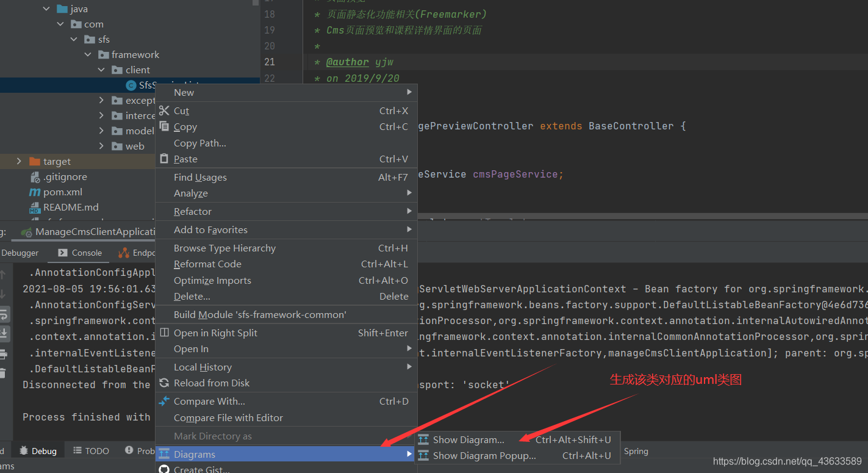The height and width of the screenshot is (473, 868).
Task: Click the GitHub icon beside Create Gist
Action: click(x=163, y=469)
